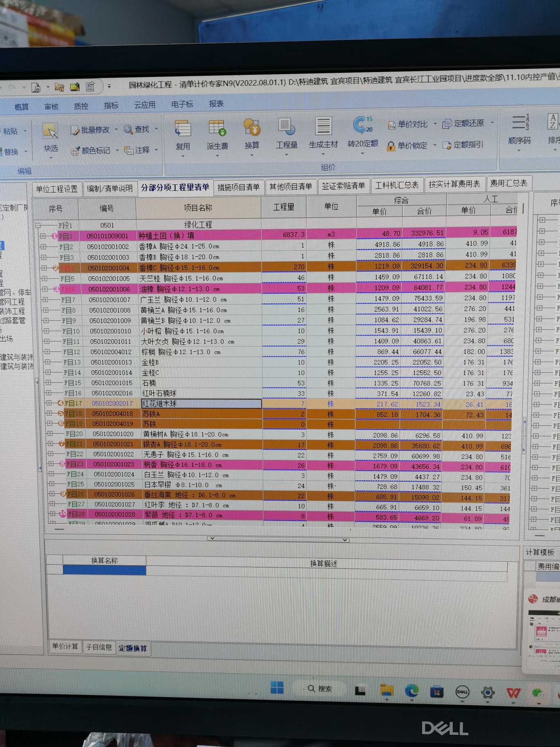Click the new document icon in quick access toolbar
This screenshot has width=560, height=747.
coord(36,87)
